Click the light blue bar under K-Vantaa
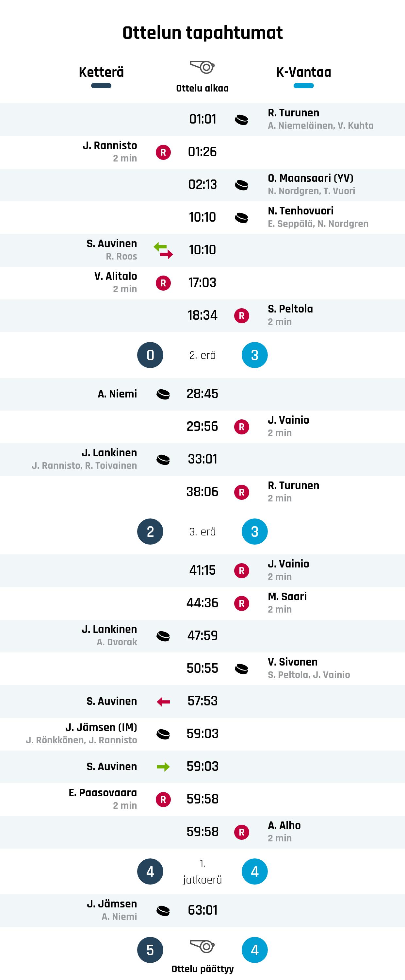405x980 pixels. click(303, 86)
